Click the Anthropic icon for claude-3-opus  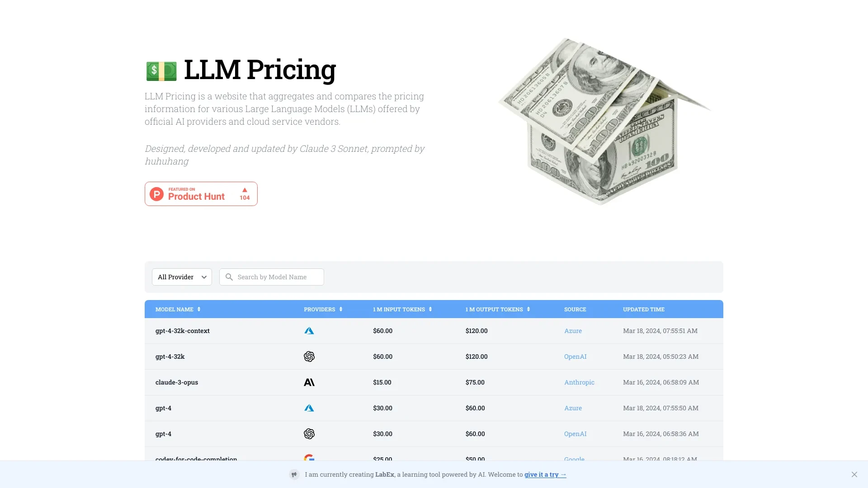[309, 382]
